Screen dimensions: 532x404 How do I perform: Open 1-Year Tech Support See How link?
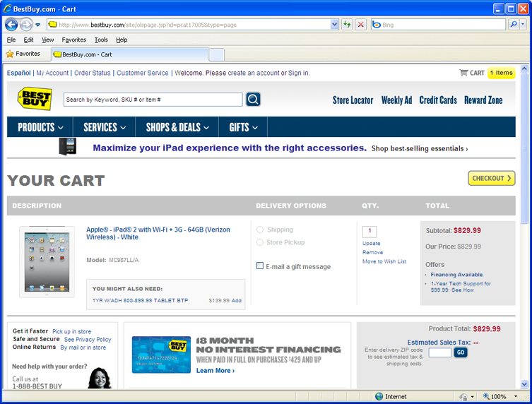tap(461, 287)
